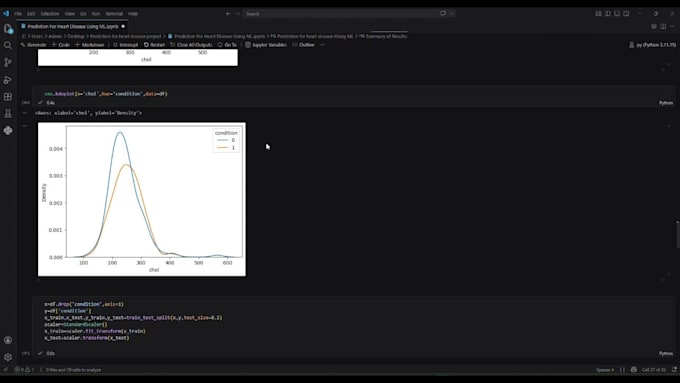This screenshot has width=680, height=383.
Task: Open the View menu
Action: pyautogui.click(x=69, y=13)
